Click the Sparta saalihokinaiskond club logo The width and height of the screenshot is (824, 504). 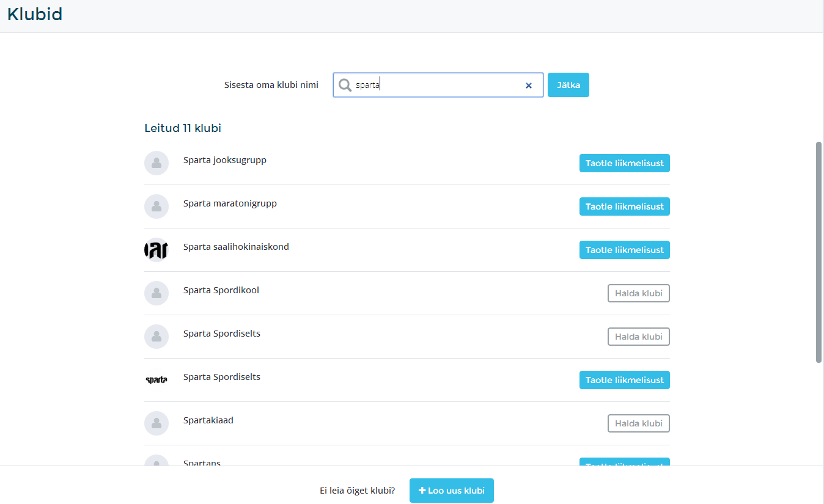[156, 250]
